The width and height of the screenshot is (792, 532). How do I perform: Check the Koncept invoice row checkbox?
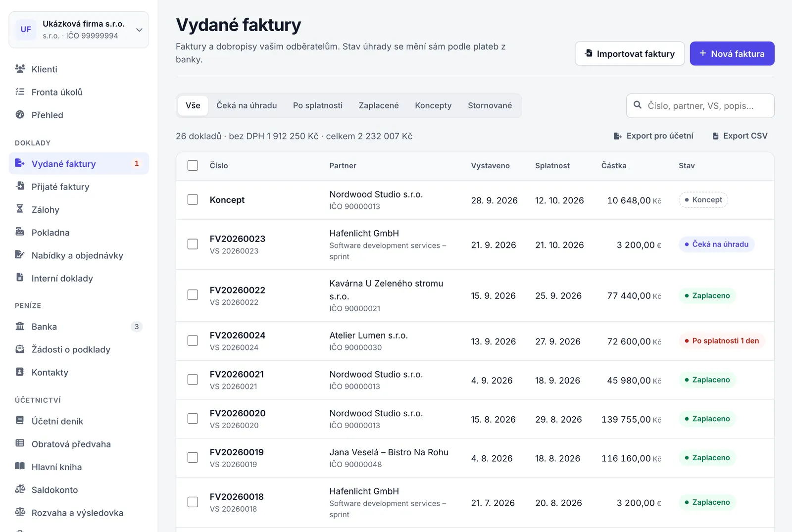click(193, 199)
